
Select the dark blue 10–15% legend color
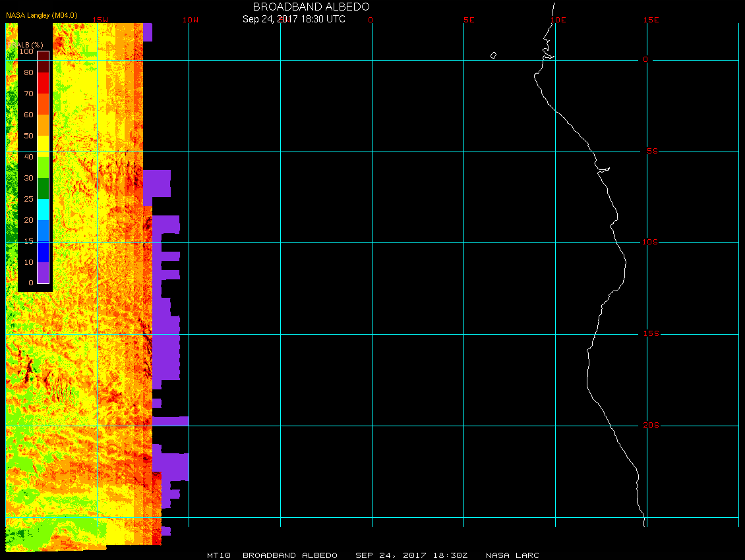pyautogui.click(x=43, y=252)
